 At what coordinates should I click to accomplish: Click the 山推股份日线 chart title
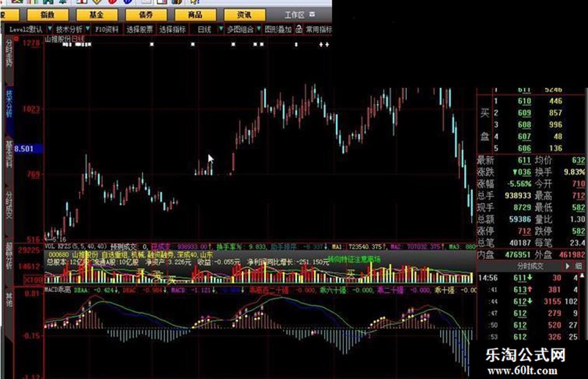click(x=65, y=39)
